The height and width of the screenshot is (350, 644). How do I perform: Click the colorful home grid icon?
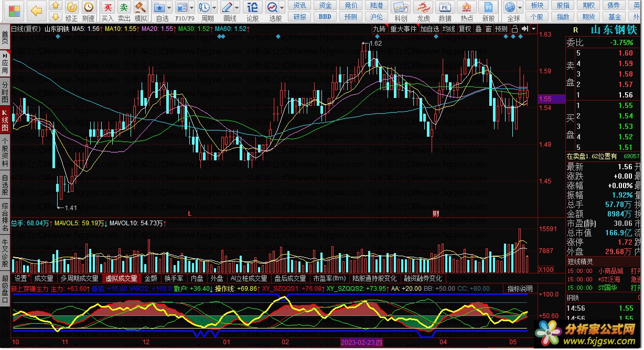pos(15,10)
